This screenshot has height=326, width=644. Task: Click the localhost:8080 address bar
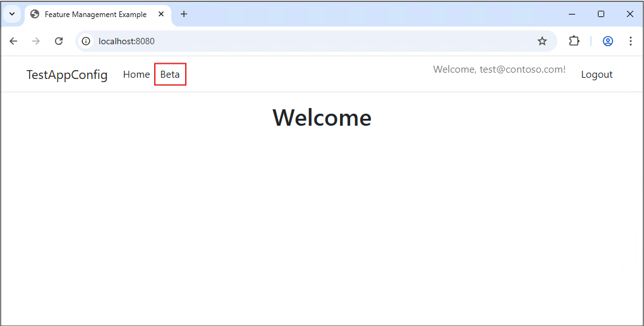tap(315, 41)
